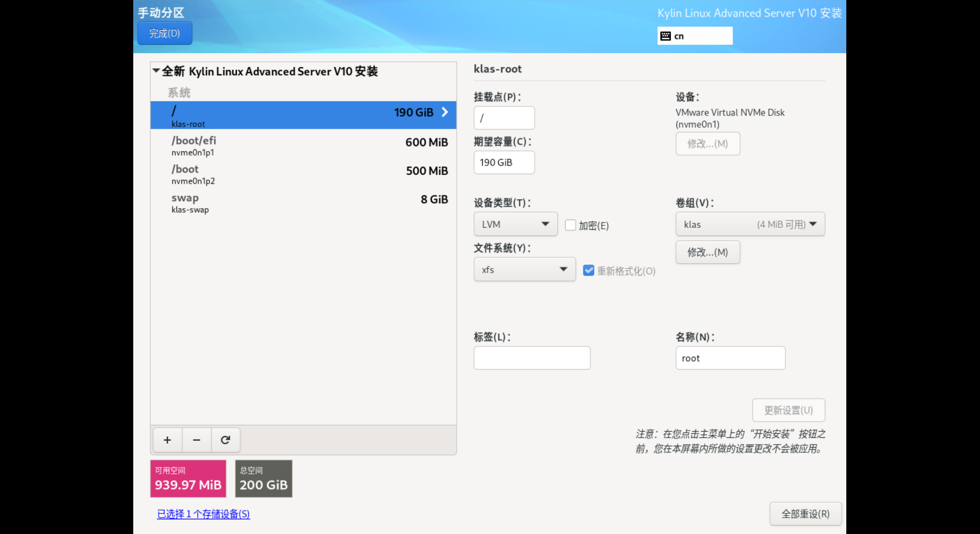Click the 600 MiB size value
This screenshot has height=534, width=980.
tap(426, 143)
